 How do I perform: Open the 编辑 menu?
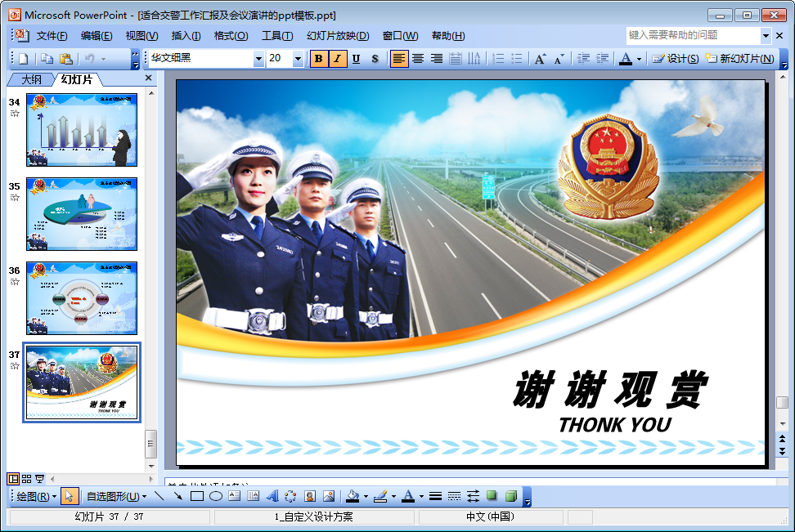(97, 36)
